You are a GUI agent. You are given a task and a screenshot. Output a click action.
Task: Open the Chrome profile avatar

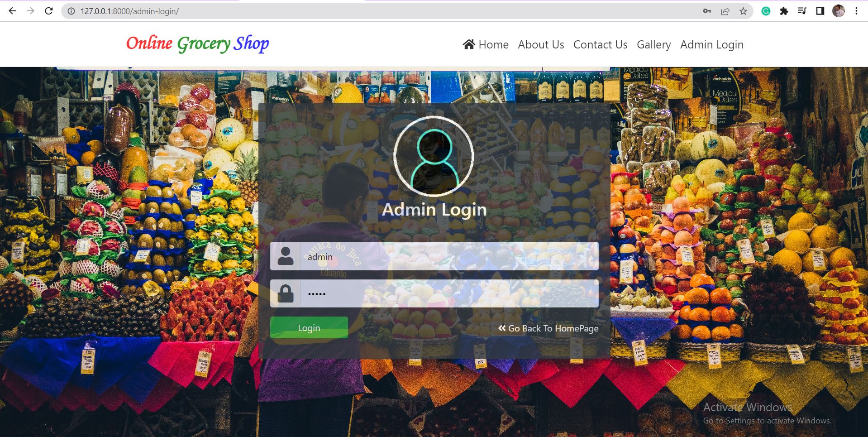[x=839, y=11]
